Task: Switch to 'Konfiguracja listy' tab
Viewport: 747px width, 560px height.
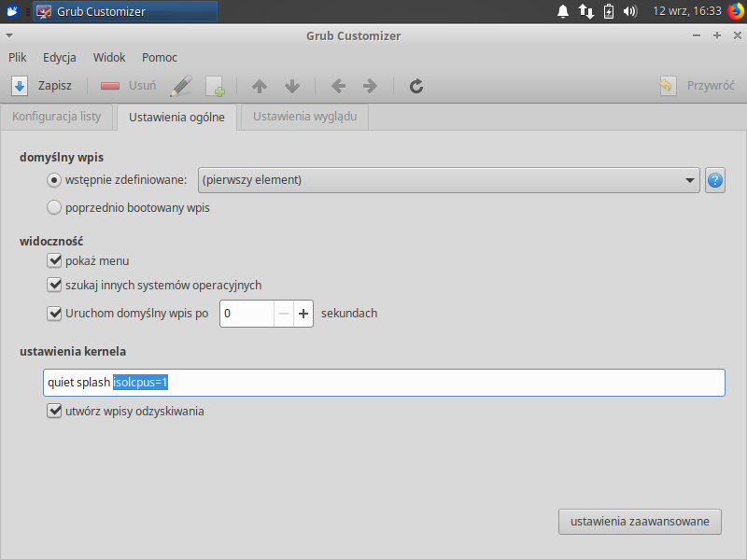Action: (56, 117)
